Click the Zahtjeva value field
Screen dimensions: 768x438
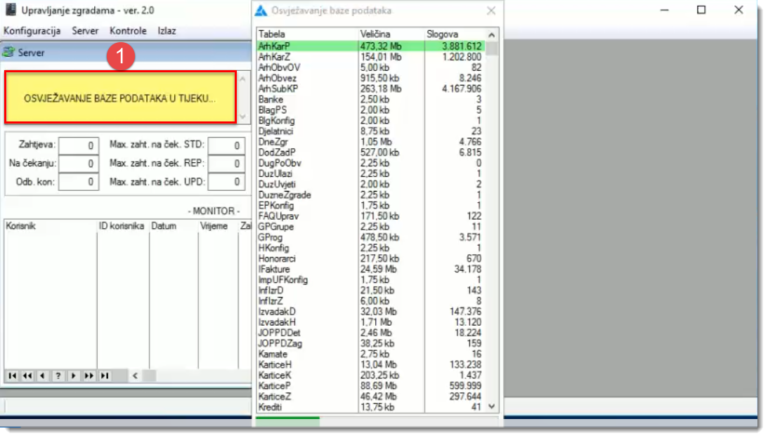coord(78,146)
